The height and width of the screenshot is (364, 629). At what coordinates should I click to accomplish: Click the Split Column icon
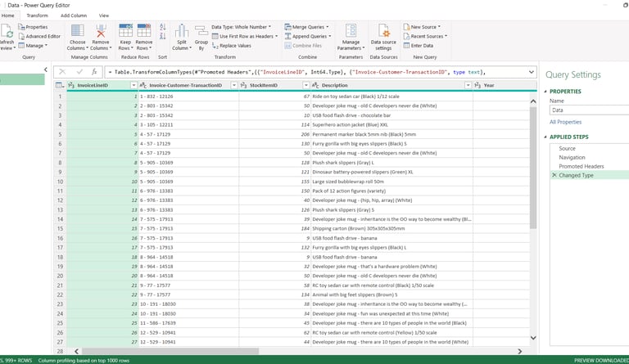tap(181, 33)
